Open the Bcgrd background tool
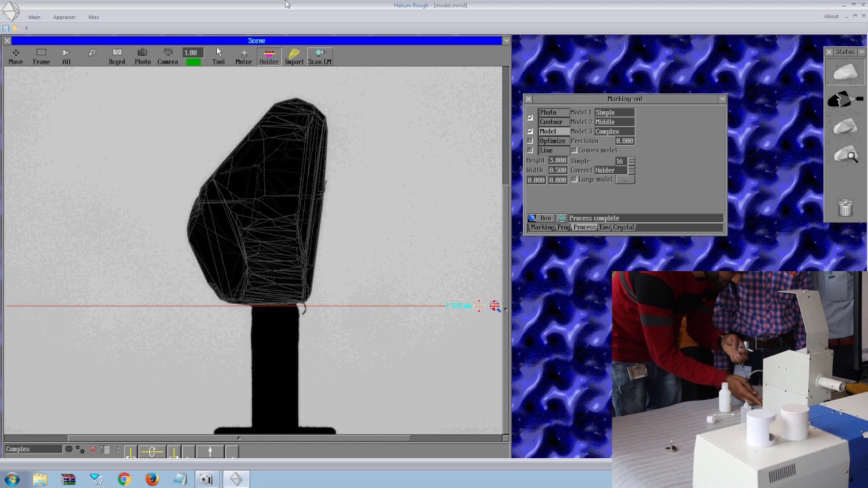This screenshot has width=868, height=488. tap(117, 57)
